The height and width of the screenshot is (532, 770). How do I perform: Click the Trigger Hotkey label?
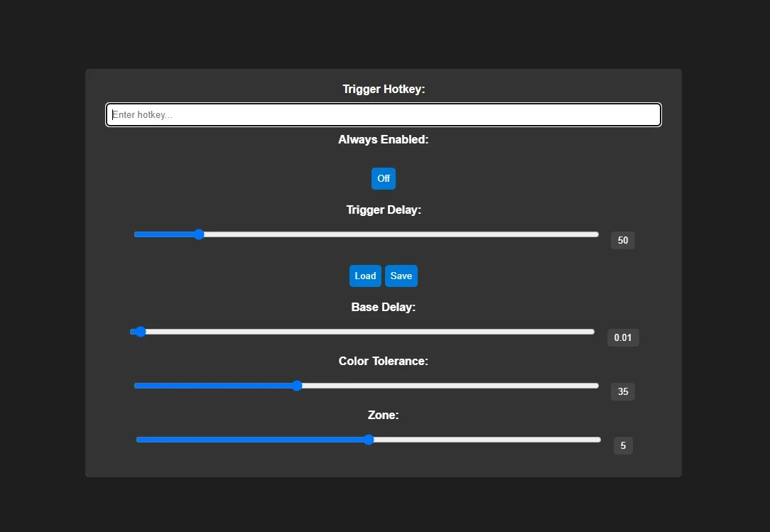click(x=384, y=89)
